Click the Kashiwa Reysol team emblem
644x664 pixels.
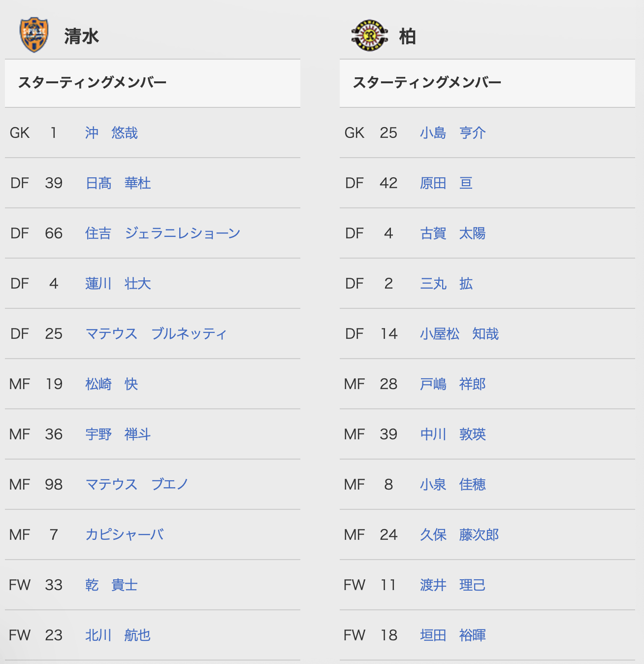370,35
